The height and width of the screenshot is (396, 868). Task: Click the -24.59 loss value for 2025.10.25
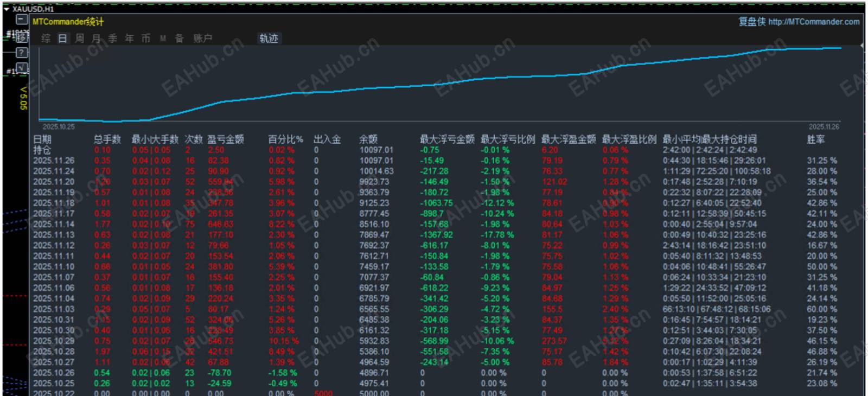click(x=219, y=383)
